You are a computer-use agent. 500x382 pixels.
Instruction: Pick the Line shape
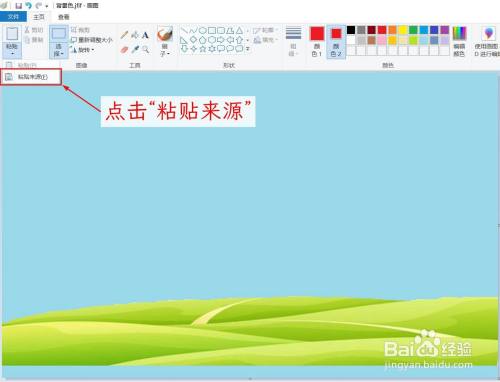click(184, 31)
